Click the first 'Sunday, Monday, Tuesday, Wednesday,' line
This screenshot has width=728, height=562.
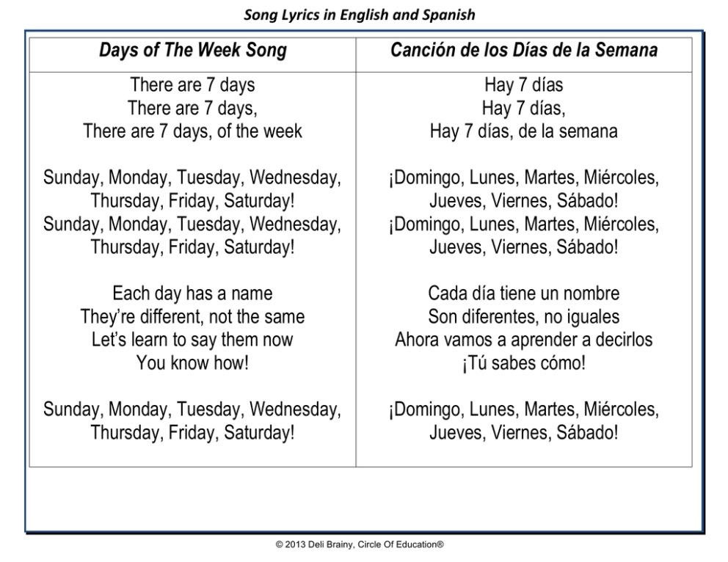coord(192,178)
